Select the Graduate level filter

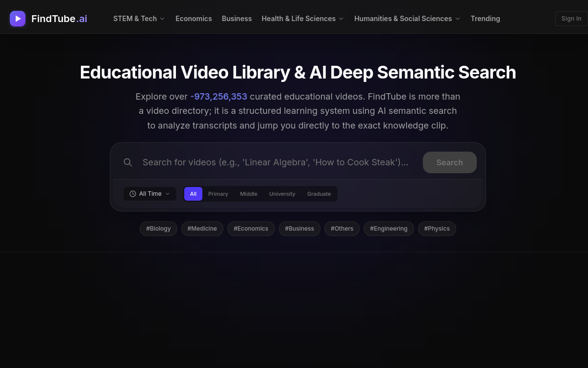319,194
